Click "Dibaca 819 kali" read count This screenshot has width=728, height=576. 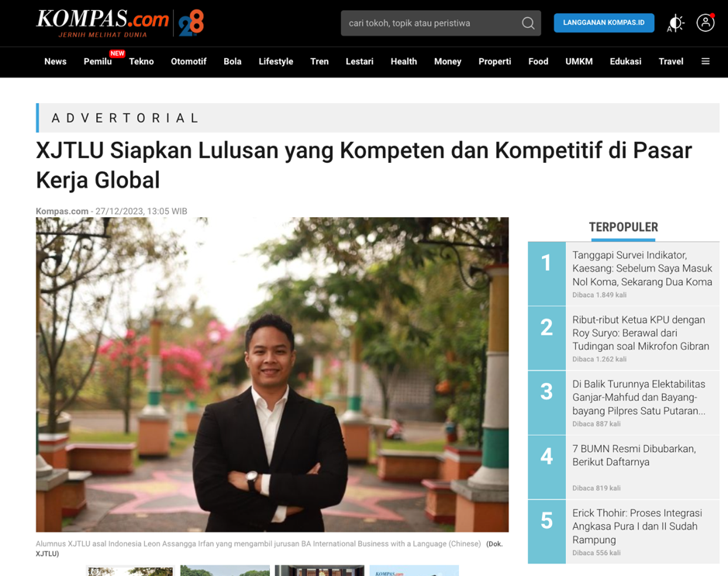pos(596,488)
